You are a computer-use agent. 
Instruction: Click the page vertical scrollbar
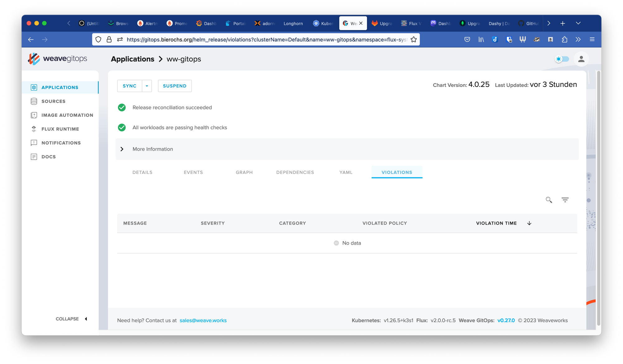(x=598, y=198)
